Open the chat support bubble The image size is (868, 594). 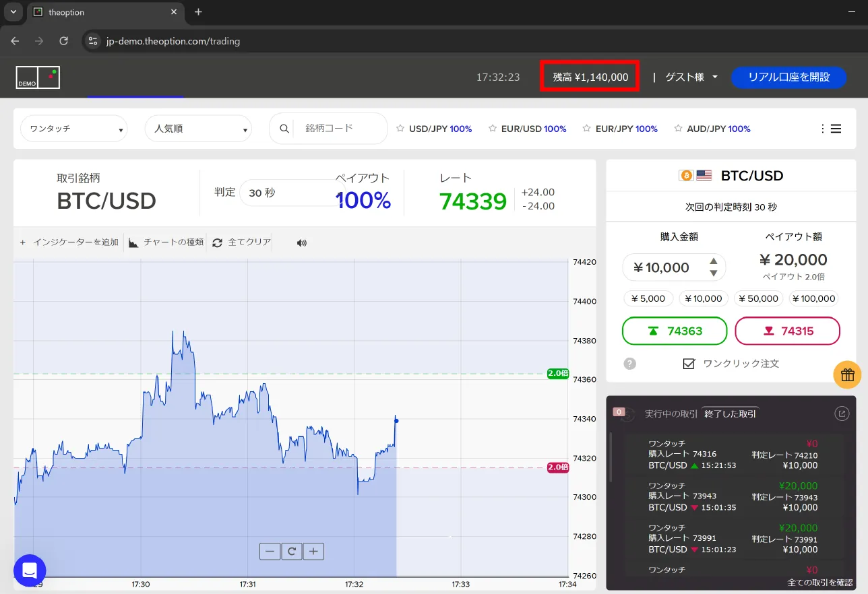point(30,571)
